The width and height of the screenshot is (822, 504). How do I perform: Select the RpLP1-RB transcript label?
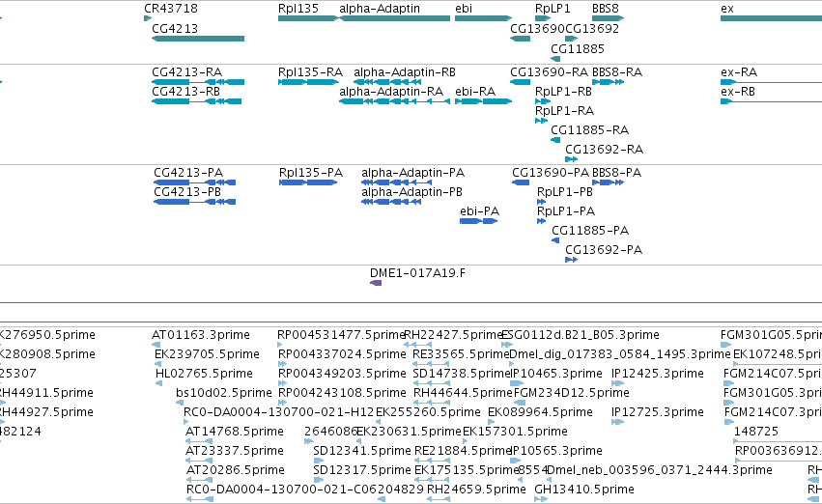point(563,91)
